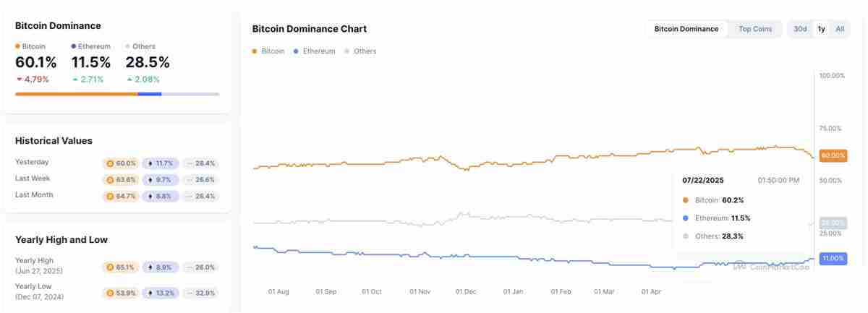The height and width of the screenshot is (313, 868).
Task: Click the blue Ethereum segment of dominance bar
Action: [x=149, y=94]
